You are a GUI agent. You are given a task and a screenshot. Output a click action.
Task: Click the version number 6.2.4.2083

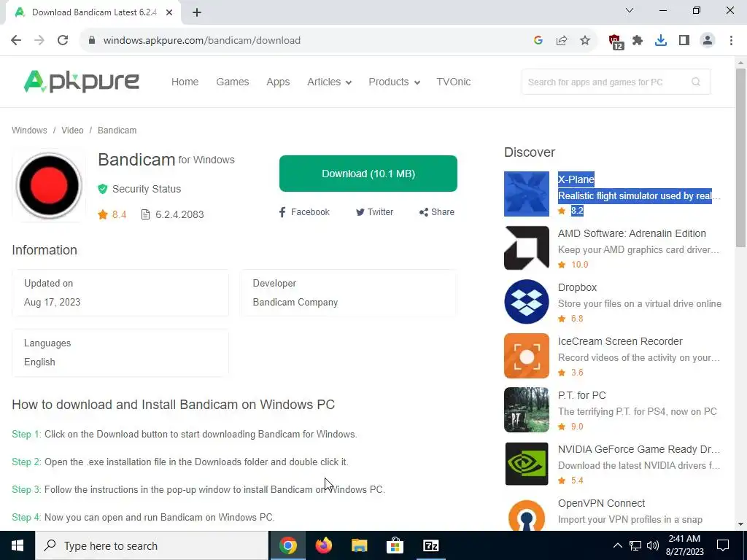coord(179,215)
